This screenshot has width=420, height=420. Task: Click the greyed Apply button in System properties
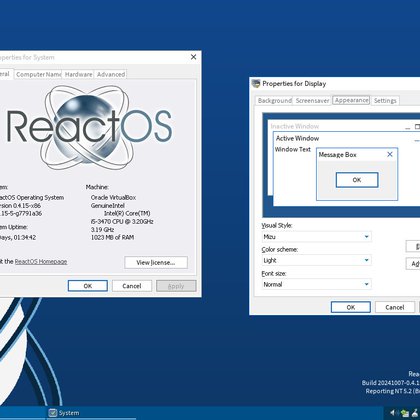coord(176,286)
